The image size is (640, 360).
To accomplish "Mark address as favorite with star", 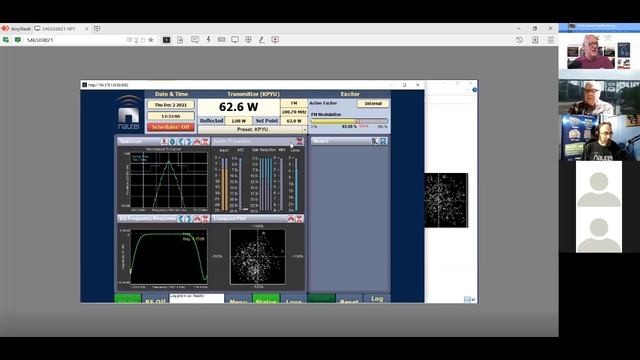I will (x=151, y=40).
